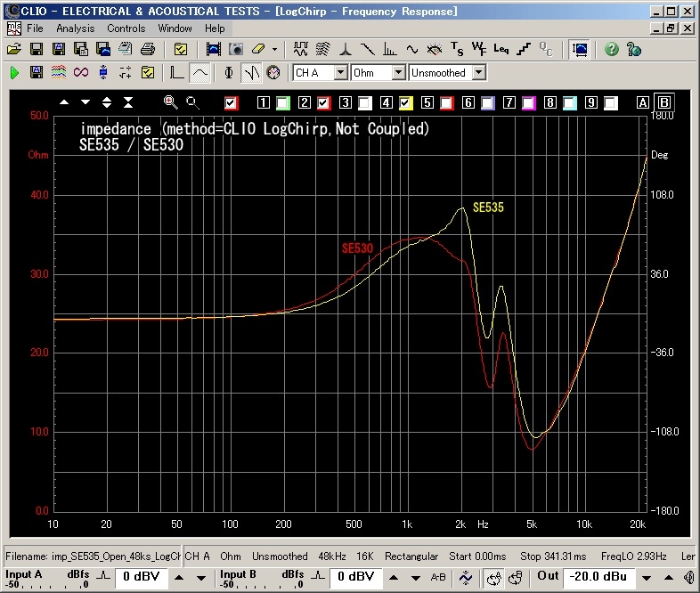Open the CH A channel dropdown
Image resolution: width=700 pixels, height=593 pixels.
(x=340, y=72)
